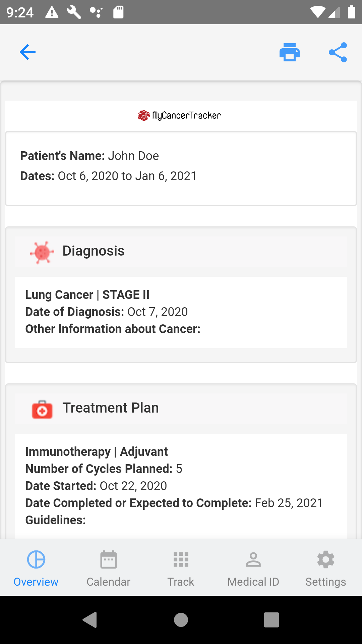Viewport: 362px width, 644px height.
Task: Tap the Diagnosis virus icon
Action: coord(42,252)
